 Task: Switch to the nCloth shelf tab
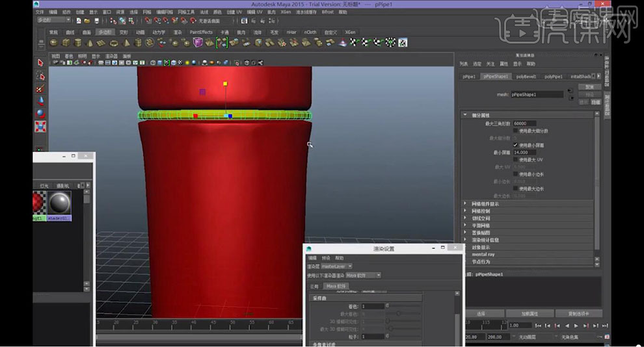pyautogui.click(x=310, y=32)
